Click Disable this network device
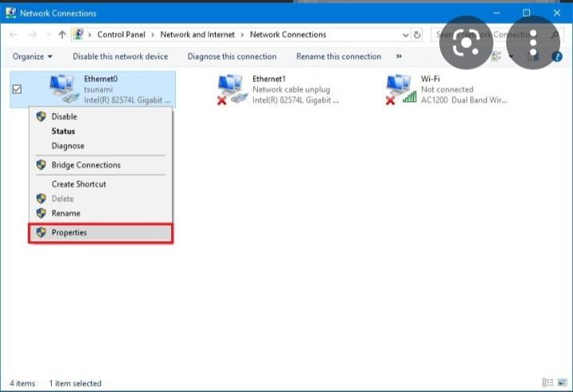 (x=120, y=56)
